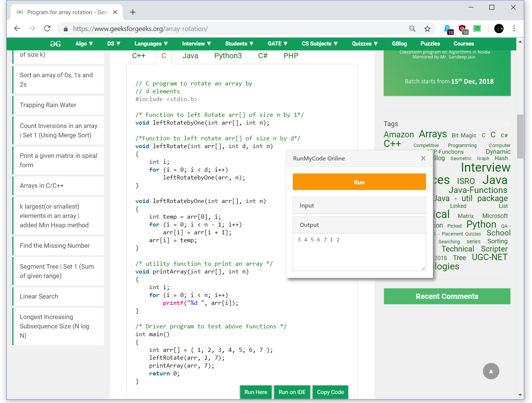Go back using browser back arrow

pos(17,29)
